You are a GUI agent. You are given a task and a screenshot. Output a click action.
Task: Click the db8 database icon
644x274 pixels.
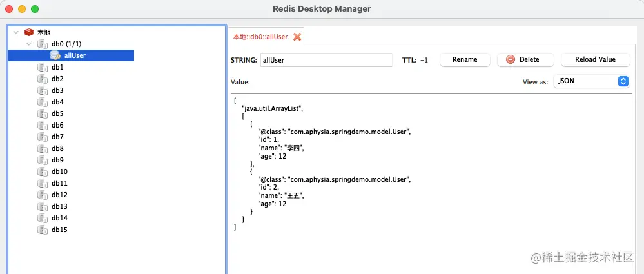coord(43,148)
